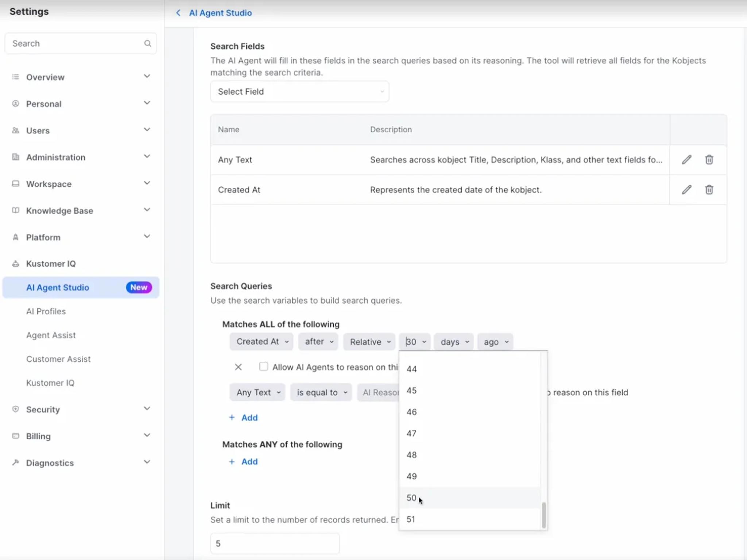Click the Workspace monitor icon

pos(15,184)
